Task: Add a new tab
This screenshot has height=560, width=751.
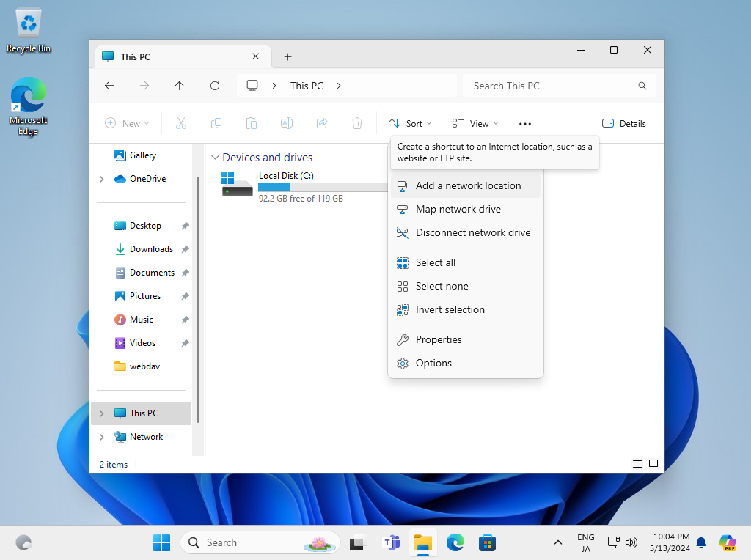Action: (287, 57)
